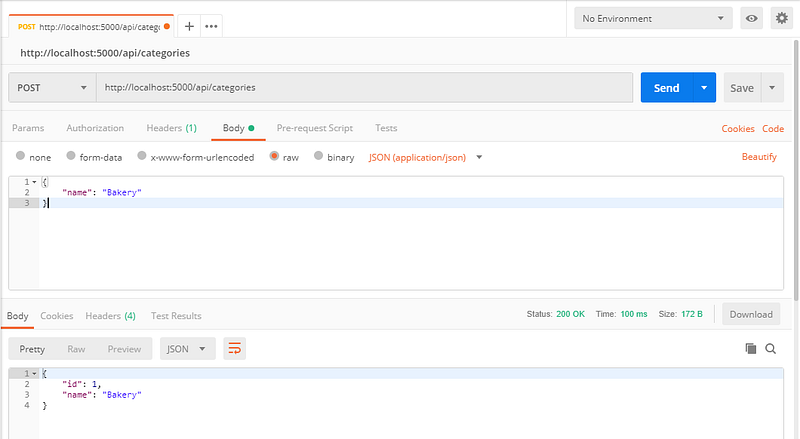Image resolution: width=800 pixels, height=439 pixels.
Task: Expand the Send button dropdown arrow
Action: coord(704,88)
